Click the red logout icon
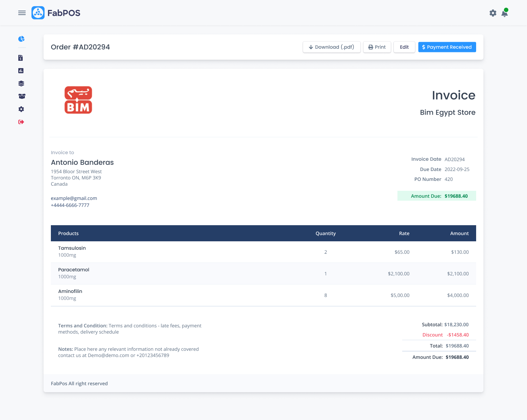 coord(21,122)
